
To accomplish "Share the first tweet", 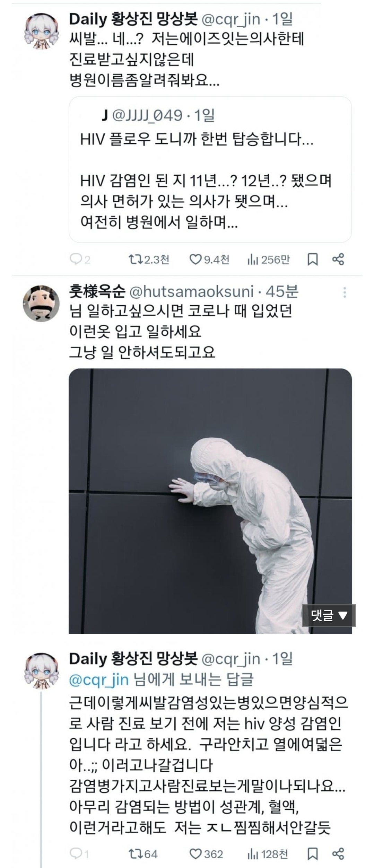I will click(x=338, y=259).
